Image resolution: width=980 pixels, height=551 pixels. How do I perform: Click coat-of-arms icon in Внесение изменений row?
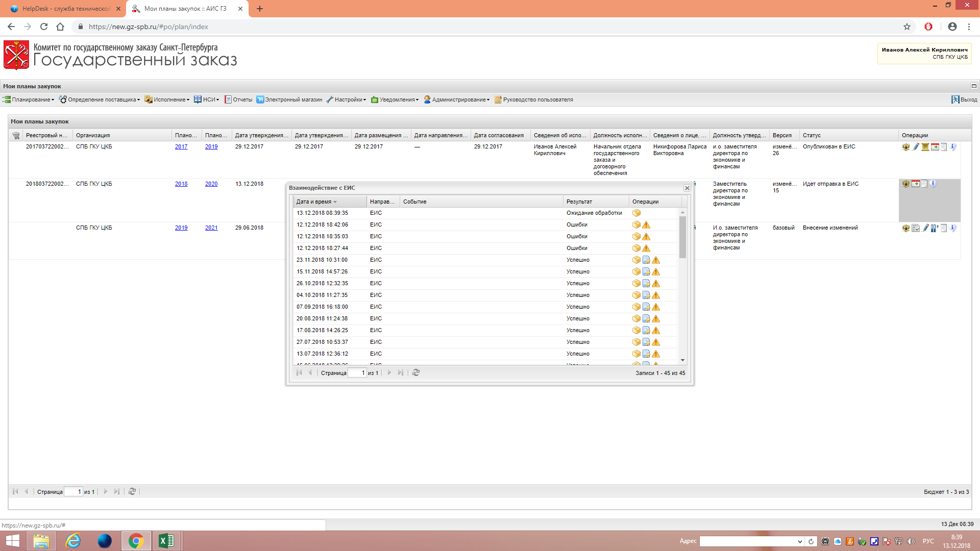point(906,228)
